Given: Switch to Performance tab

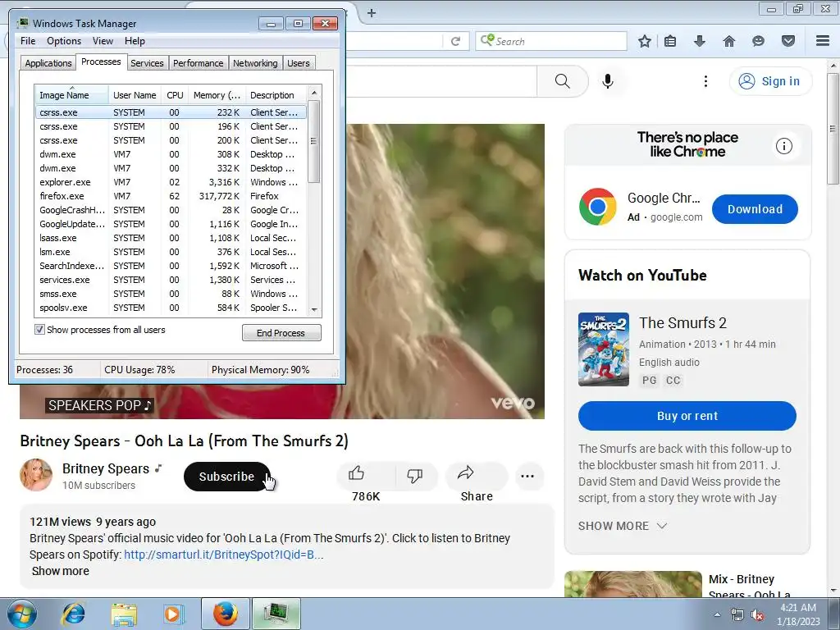Looking at the screenshot, I should pyautogui.click(x=199, y=63).
